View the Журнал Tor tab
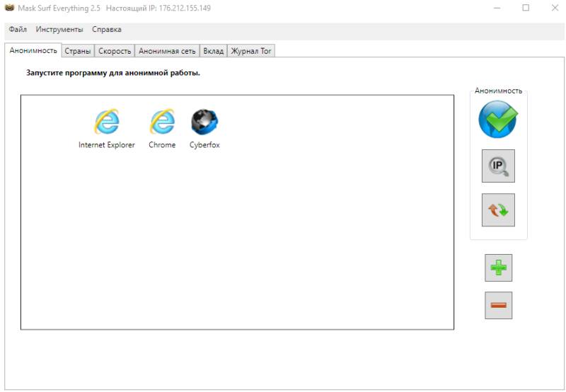The width and height of the screenshot is (566, 392). click(251, 51)
